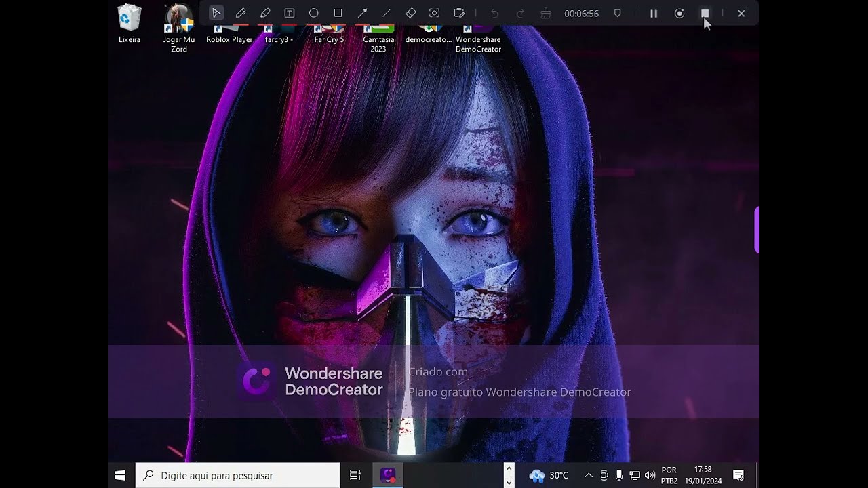Select the straight line tool
Image resolution: width=868 pixels, height=488 pixels.
(387, 13)
